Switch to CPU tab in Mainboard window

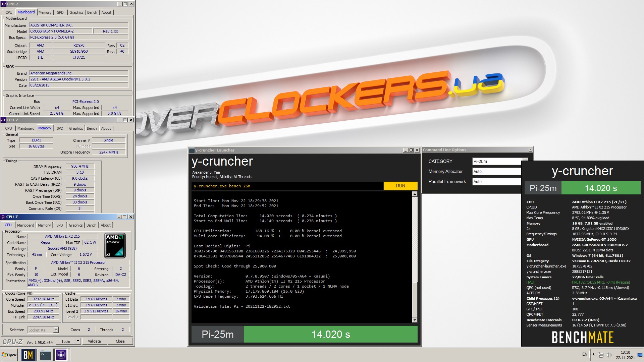click(x=9, y=12)
